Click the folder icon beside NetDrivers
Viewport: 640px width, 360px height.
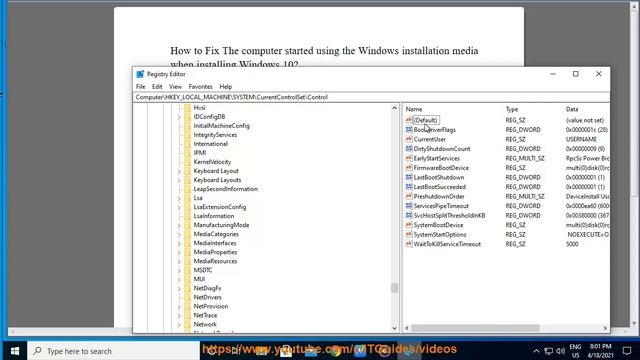(x=187, y=297)
